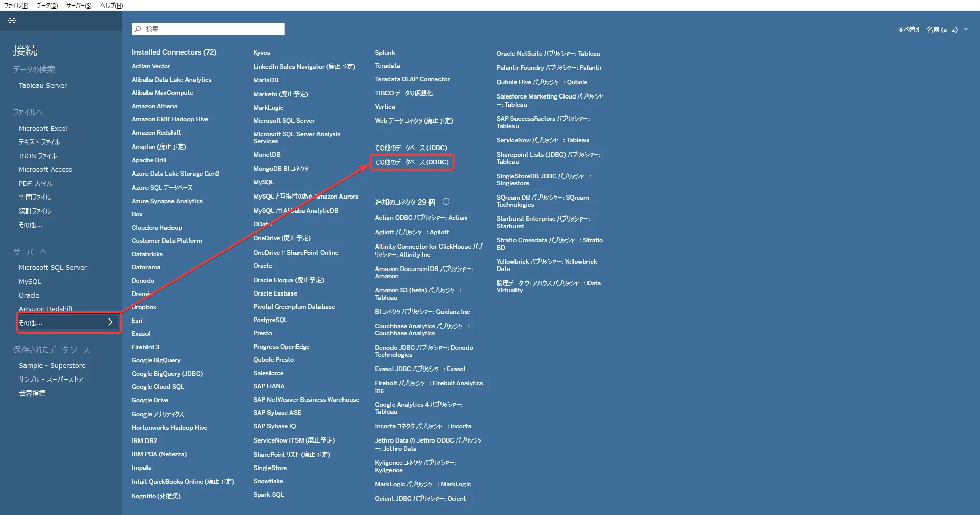This screenshot has width=980, height=515.
Task: Select the Snowflake connector
Action: tap(268, 481)
